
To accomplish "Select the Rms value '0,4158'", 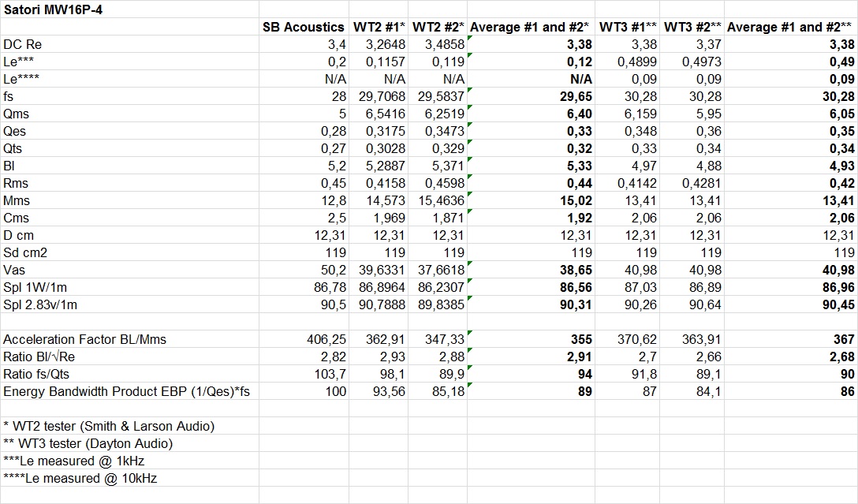I will [x=386, y=183].
